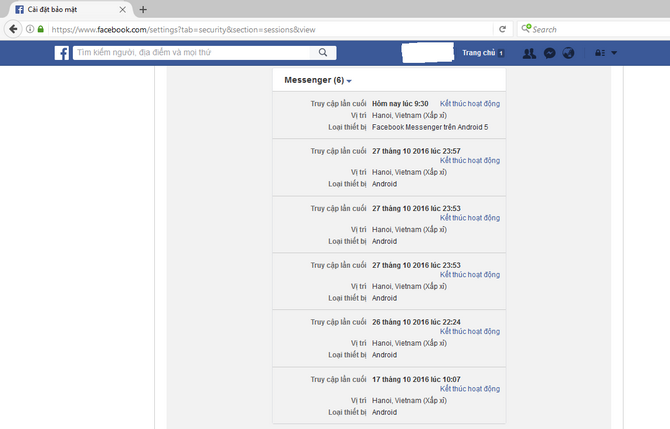Open the Messenger messages icon
The height and width of the screenshot is (429, 670).
[x=549, y=53]
